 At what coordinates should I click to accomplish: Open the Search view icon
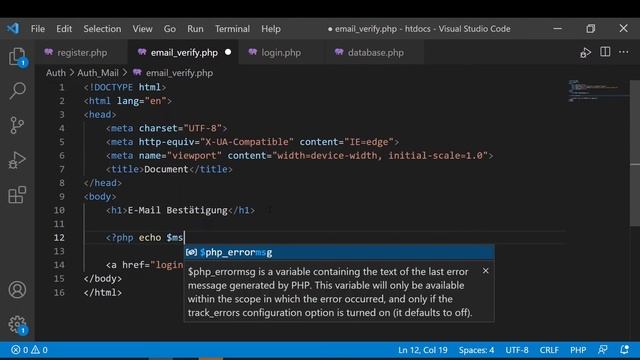[x=17, y=91]
